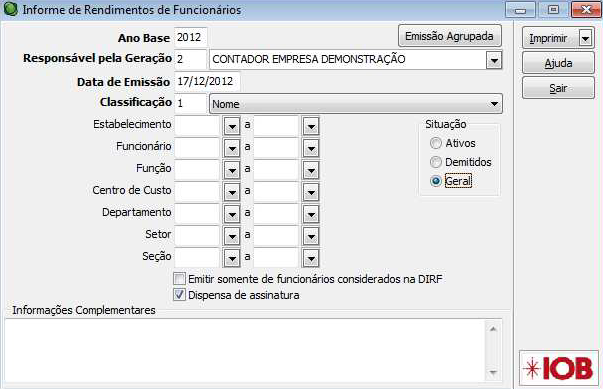Click the Responsável pela Geração code field
Screen dimensions: 603x389
point(191,59)
